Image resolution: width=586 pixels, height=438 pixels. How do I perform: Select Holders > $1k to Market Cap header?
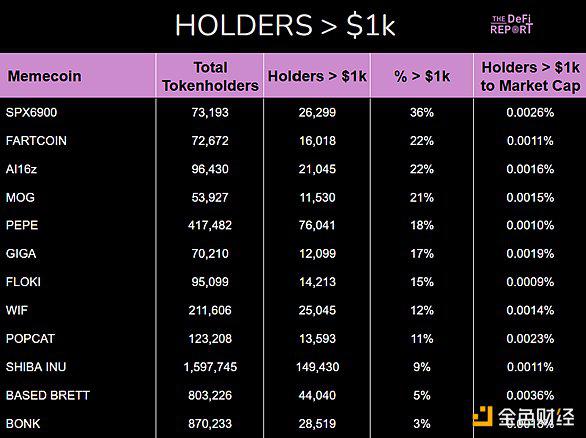point(530,76)
